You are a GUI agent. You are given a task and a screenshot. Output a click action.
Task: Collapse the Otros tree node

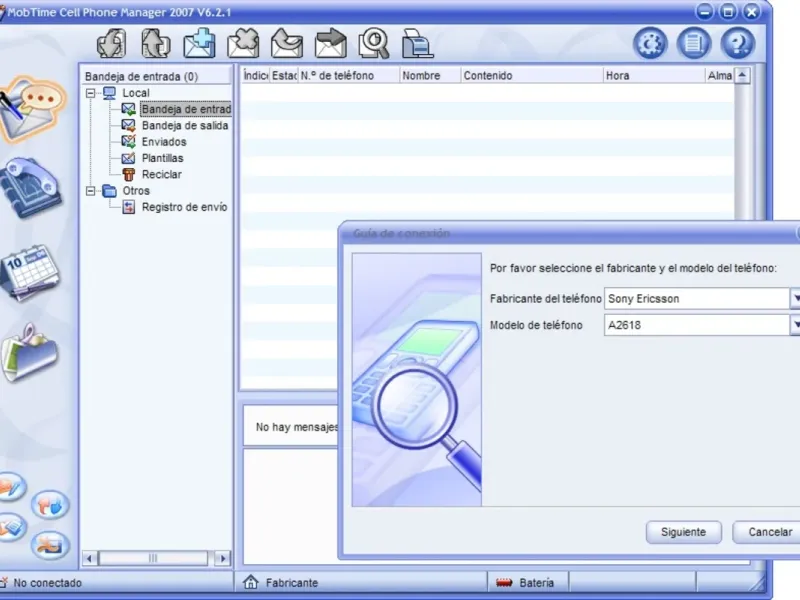pyautogui.click(x=91, y=191)
